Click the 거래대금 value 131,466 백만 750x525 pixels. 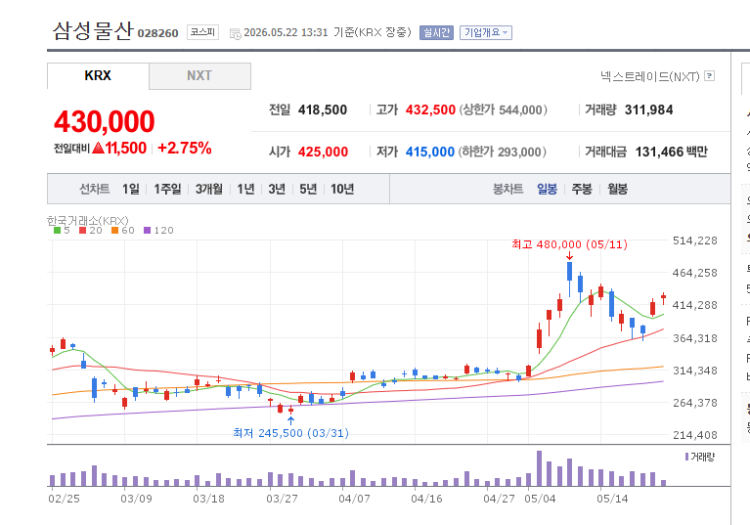pyautogui.click(x=671, y=152)
